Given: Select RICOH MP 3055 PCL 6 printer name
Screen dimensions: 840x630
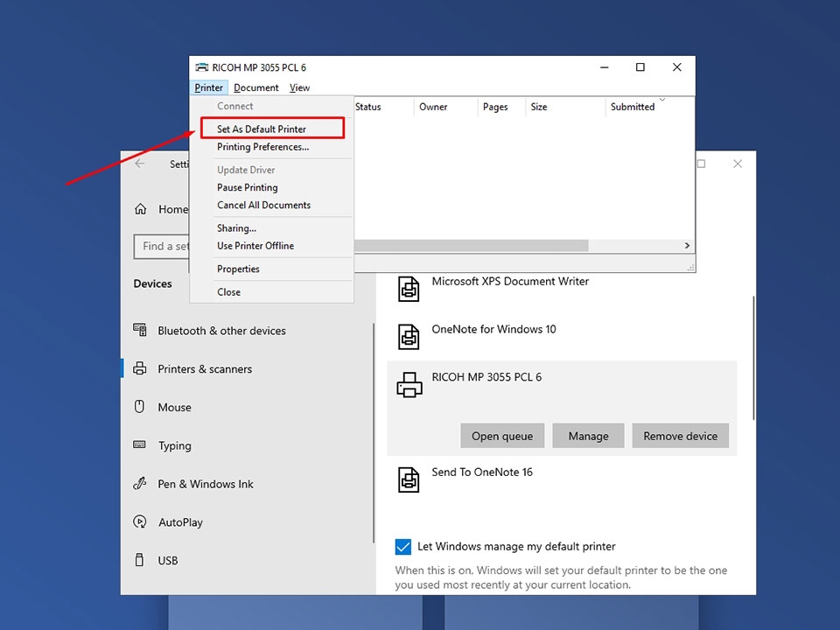Looking at the screenshot, I should (486, 376).
